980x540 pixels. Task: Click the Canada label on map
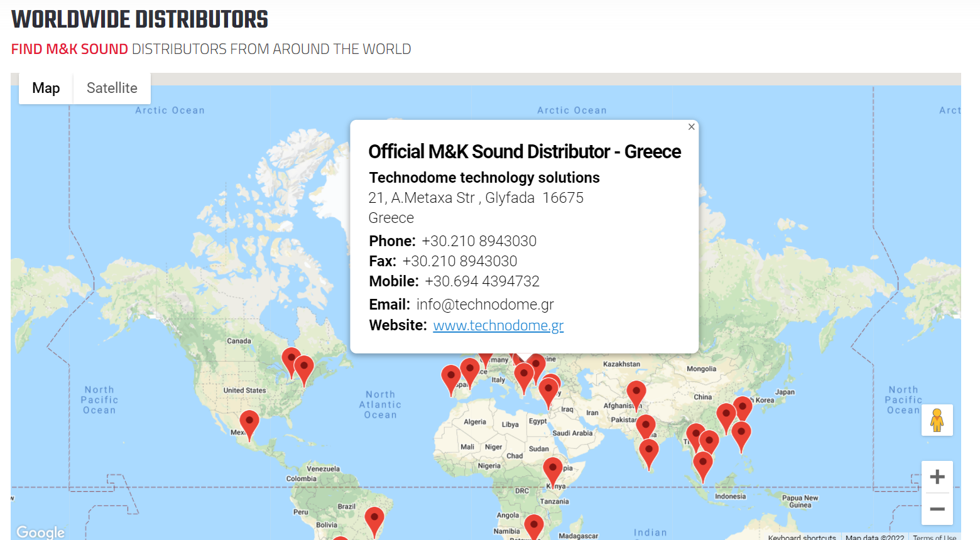[239, 341]
